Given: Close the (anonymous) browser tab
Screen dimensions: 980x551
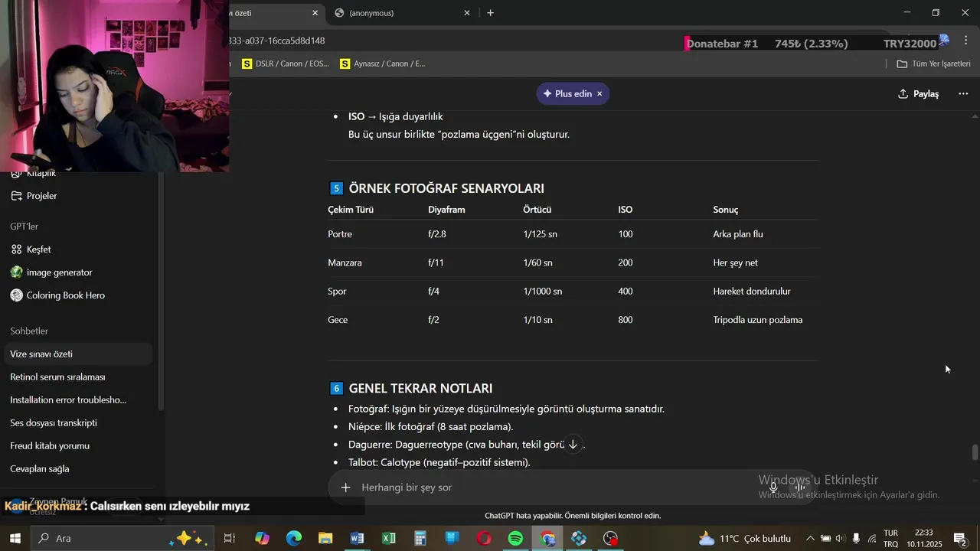Looking at the screenshot, I should pos(467,13).
